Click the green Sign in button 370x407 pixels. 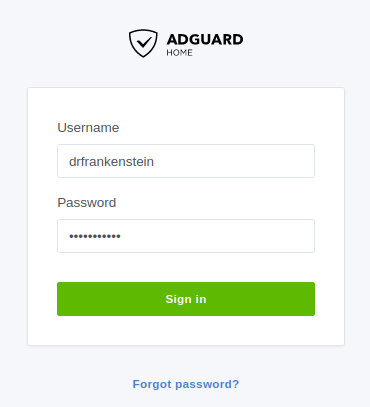click(186, 299)
